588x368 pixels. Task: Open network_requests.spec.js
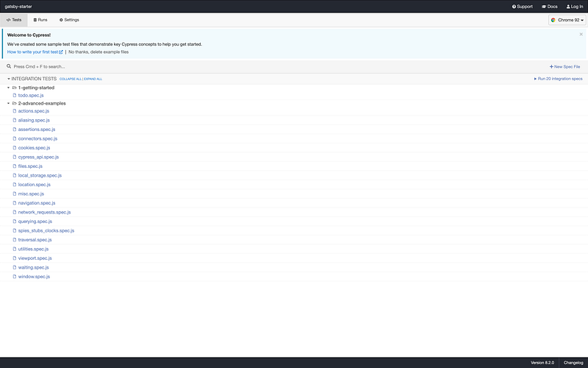pyautogui.click(x=44, y=212)
